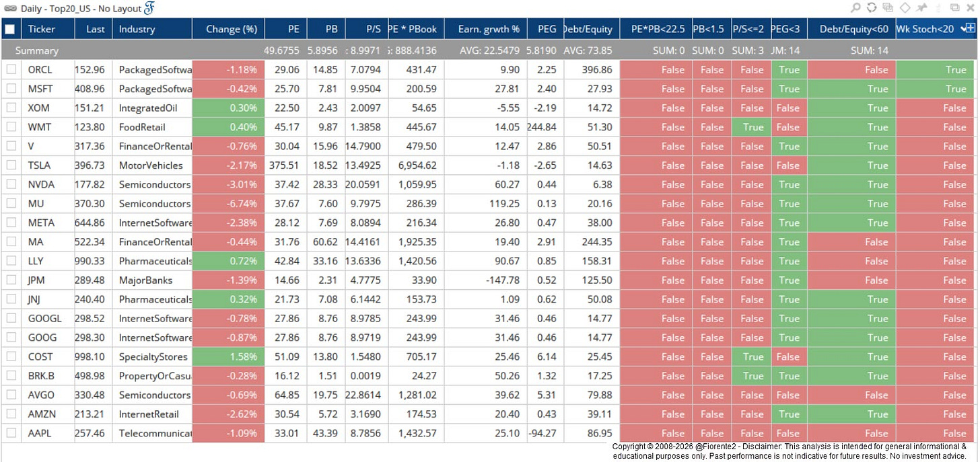Check the META row checkbox

click(x=11, y=223)
